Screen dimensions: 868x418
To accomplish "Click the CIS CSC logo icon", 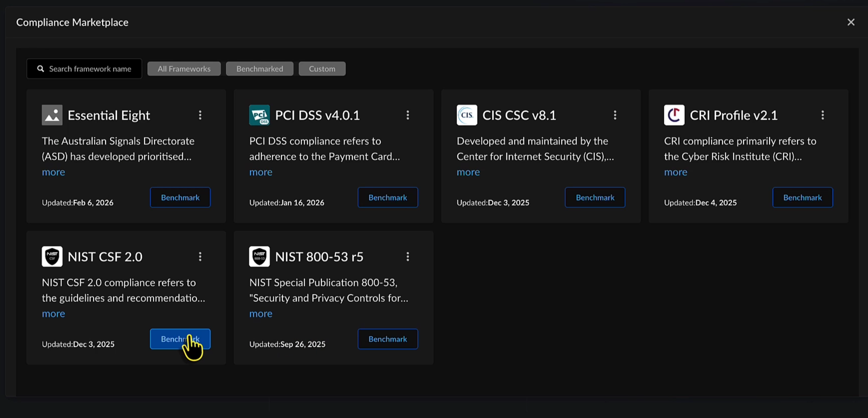I will [467, 115].
